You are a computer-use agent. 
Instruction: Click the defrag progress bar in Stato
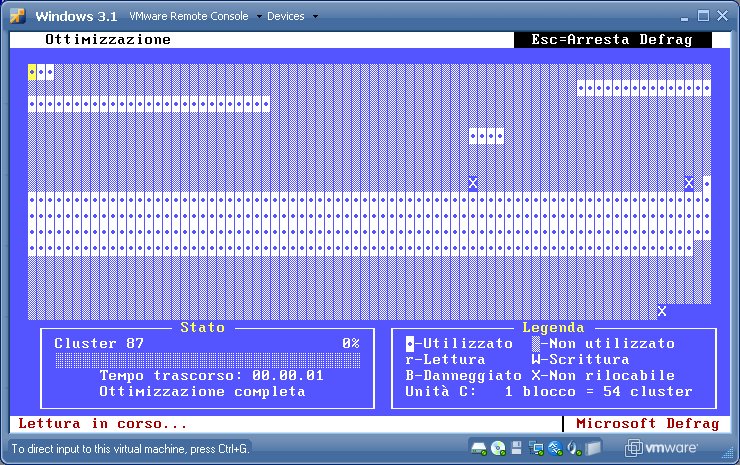pyautogui.click(x=206, y=359)
